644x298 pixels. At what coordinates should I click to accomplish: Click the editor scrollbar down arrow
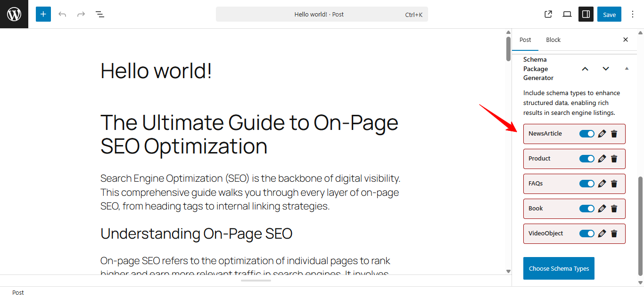click(x=508, y=271)
